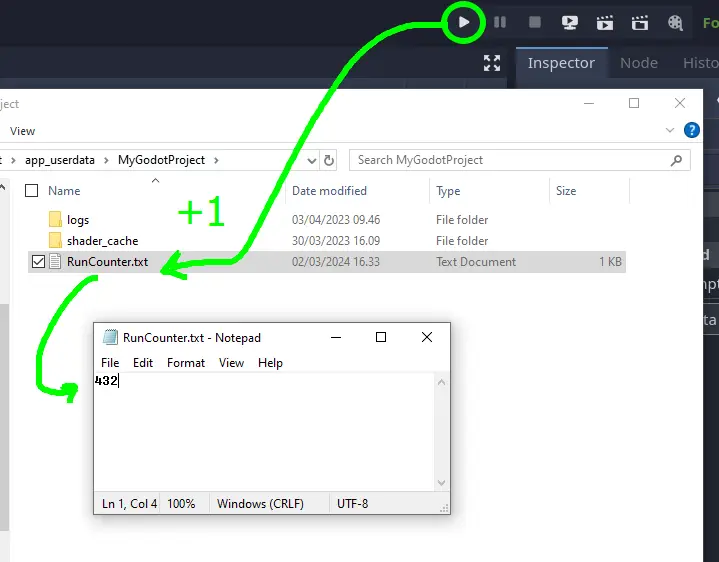This screenshot has height=562, width=719.
Task: Switch to the Node tab
Action: pos(639,63)
